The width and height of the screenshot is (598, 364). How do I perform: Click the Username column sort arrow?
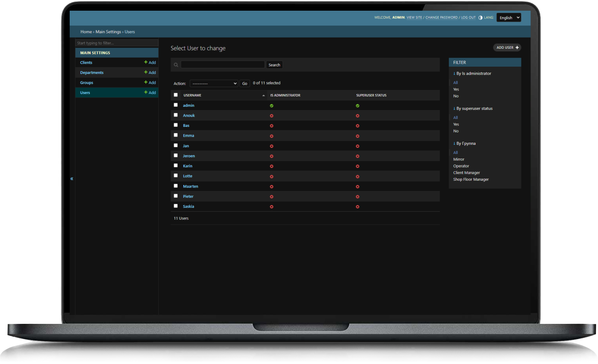(x=264, y=95)
